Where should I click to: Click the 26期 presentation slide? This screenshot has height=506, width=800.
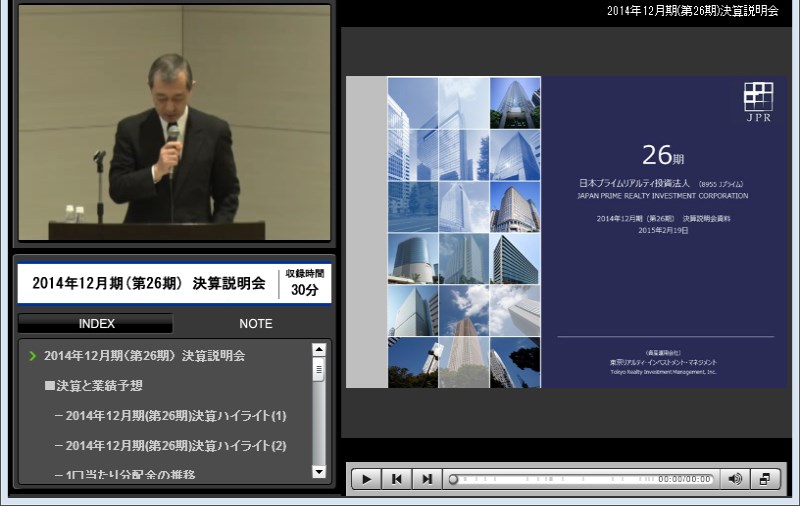tap(566, 232)
